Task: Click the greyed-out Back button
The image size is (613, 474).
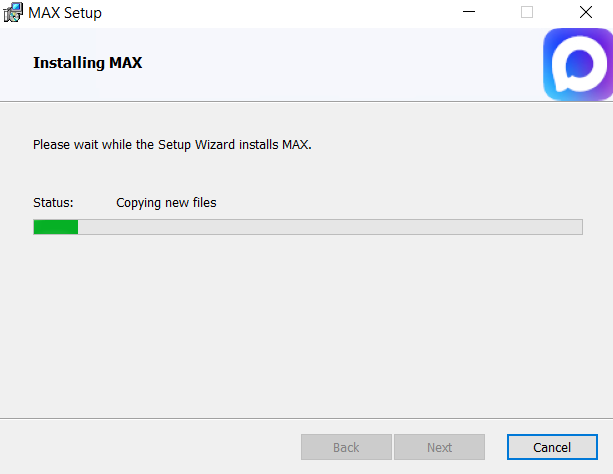Action: (346, 447)
